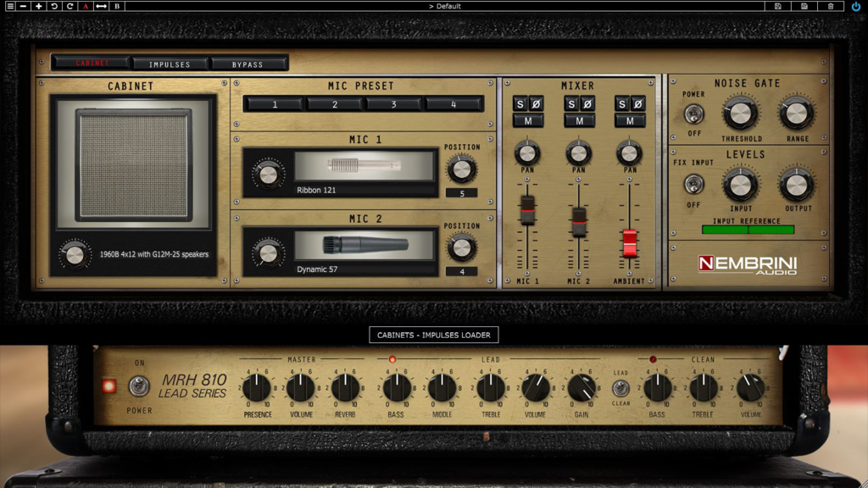Click the MIC 2 position knob
The height and width of the screenshot is (488, 868).
(461, 248)
